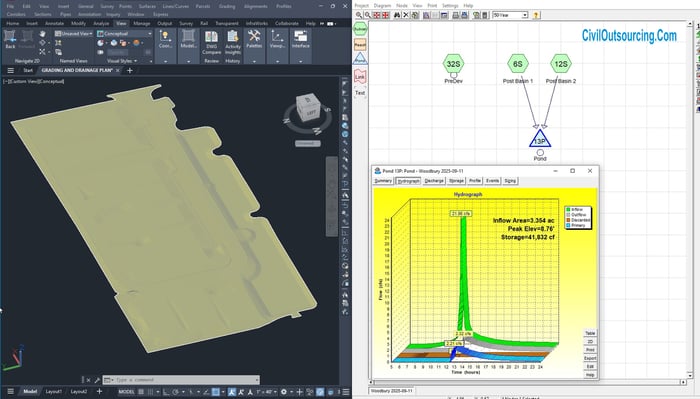Select the Pan hand tool in ribbon
Screen dimensions: 700x399
[x=42, y=34]
